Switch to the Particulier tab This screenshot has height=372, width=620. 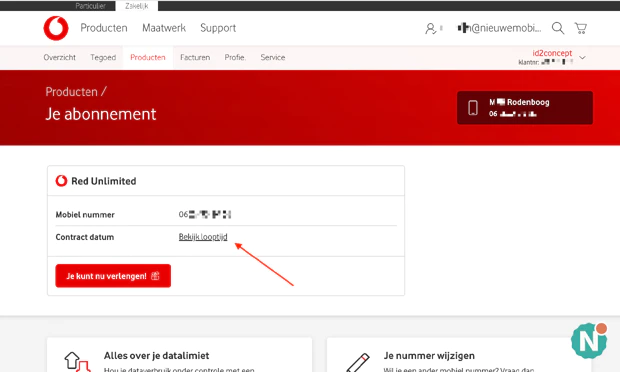pos(91,6)
